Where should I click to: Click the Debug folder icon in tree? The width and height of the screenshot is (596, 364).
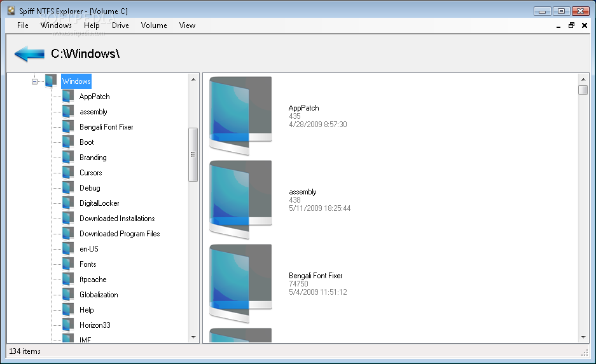(x=68, y=187)
